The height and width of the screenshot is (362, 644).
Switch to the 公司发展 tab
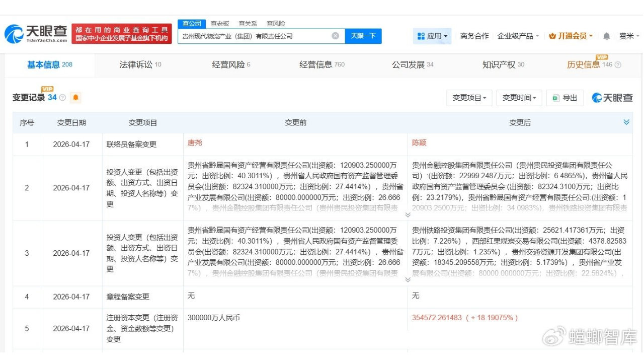pyautogui.click(x=413, y=65)
